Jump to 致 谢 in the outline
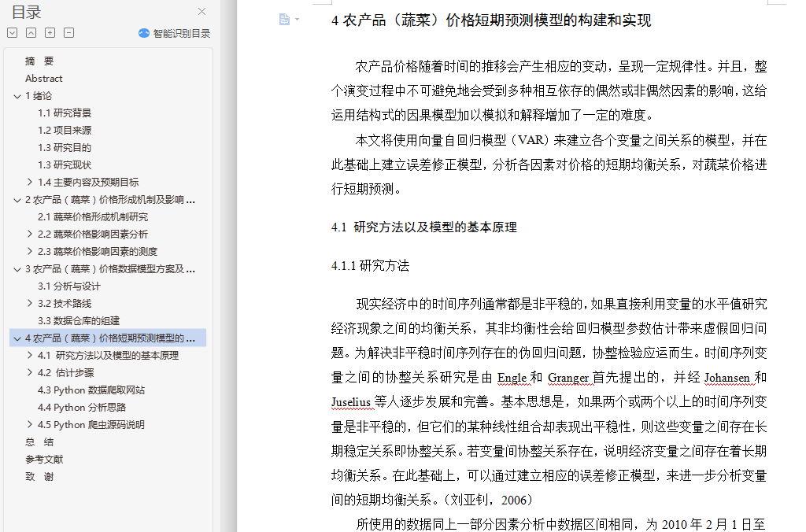 point(39,476)
